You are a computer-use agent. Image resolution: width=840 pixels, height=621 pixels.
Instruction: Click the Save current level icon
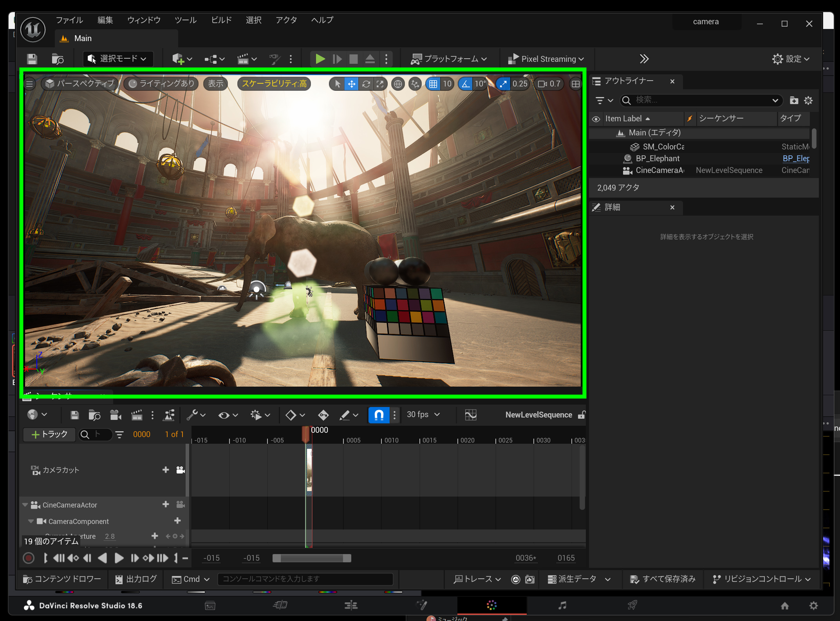pos(32,59)
